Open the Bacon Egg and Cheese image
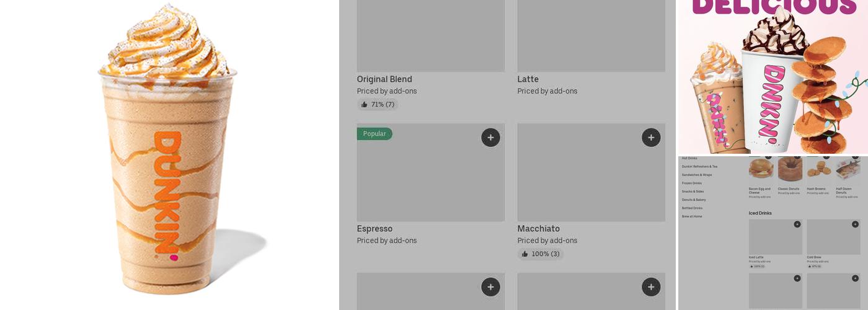This screenshot has height=310, width=868. point(761,170)
